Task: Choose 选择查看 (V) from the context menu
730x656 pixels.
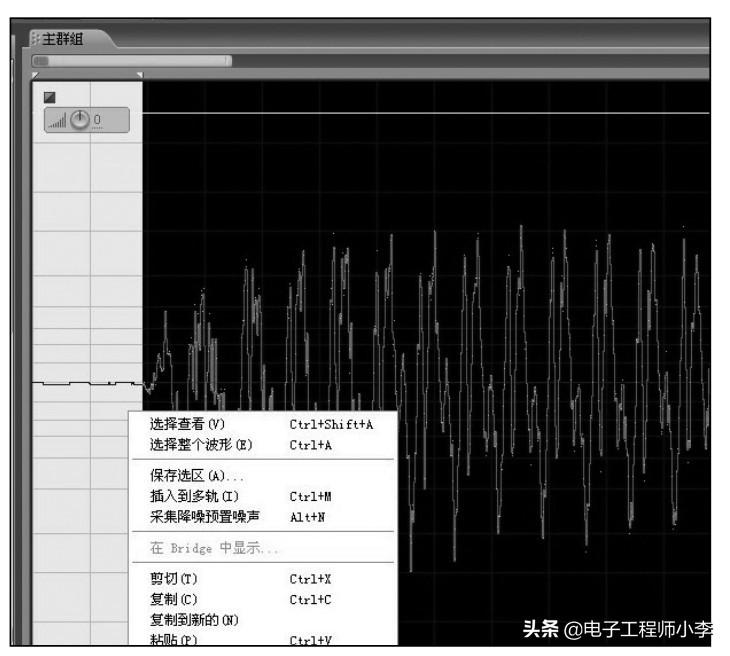Action: pos(263,424)
